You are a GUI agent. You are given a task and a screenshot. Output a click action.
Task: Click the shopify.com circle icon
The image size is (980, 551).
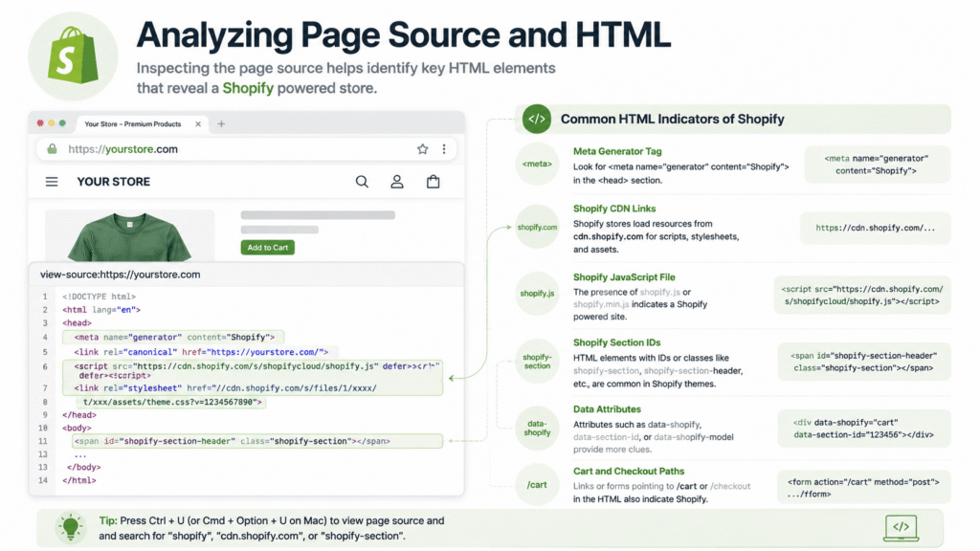[x=537, y=227]
